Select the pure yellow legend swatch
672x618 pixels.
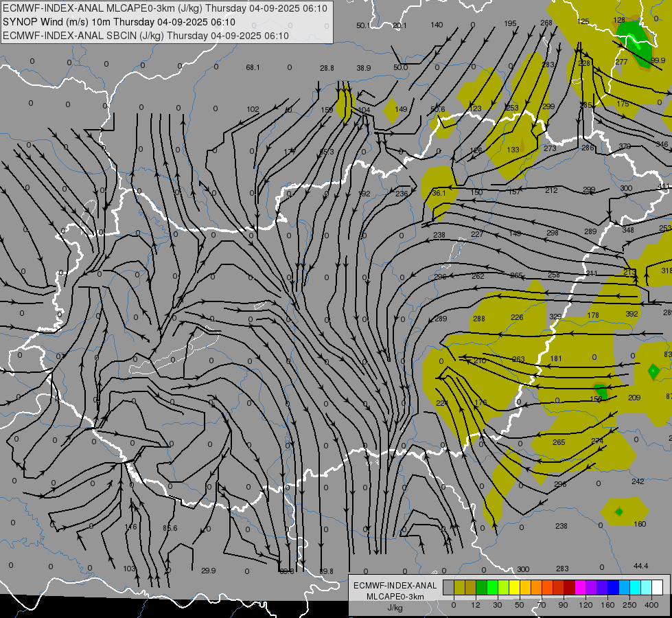514,587
